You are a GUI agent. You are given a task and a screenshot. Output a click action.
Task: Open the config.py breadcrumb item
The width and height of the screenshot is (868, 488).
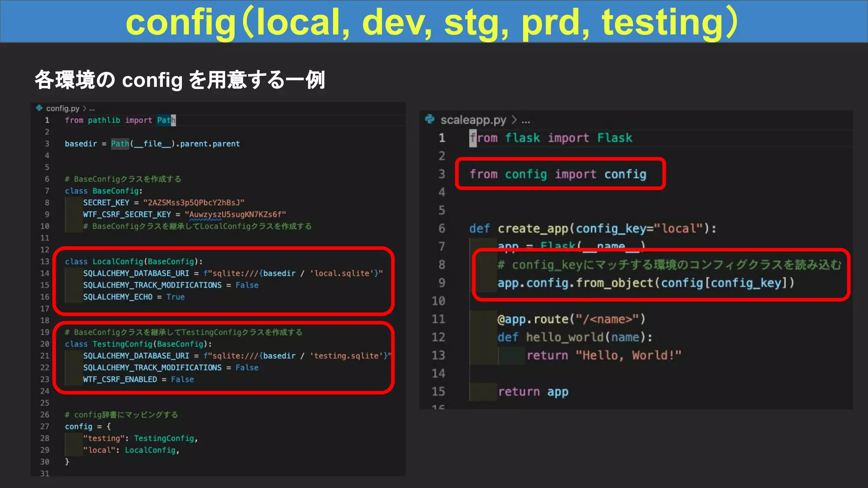(63, 108)
